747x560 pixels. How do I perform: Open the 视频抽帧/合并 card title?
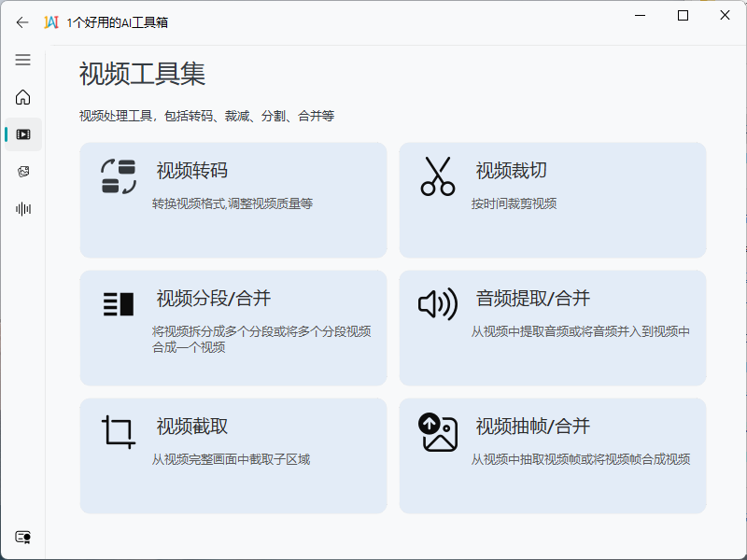click(x=532, y=427)
